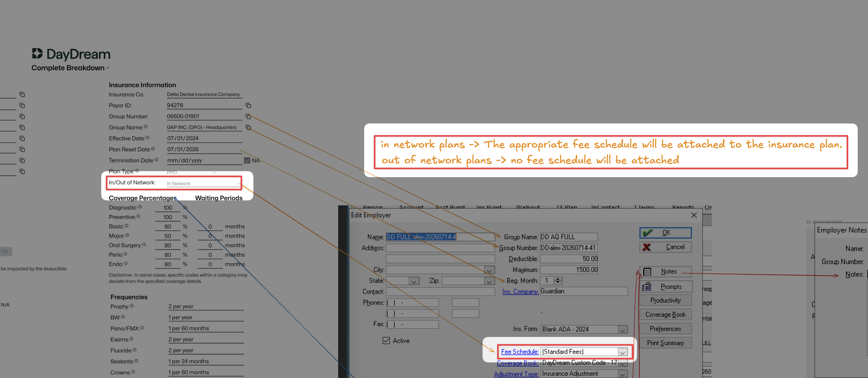Click the Prophy 2 per year value

point(206,306)
